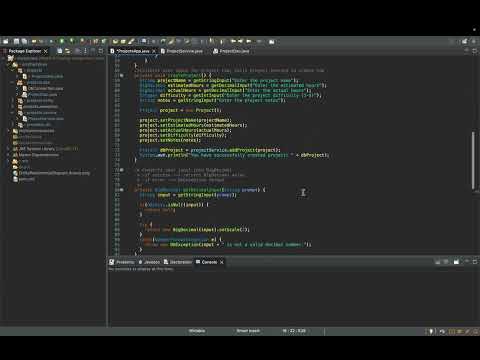
Task: Close the Console view tab
Action: [222, 262]
